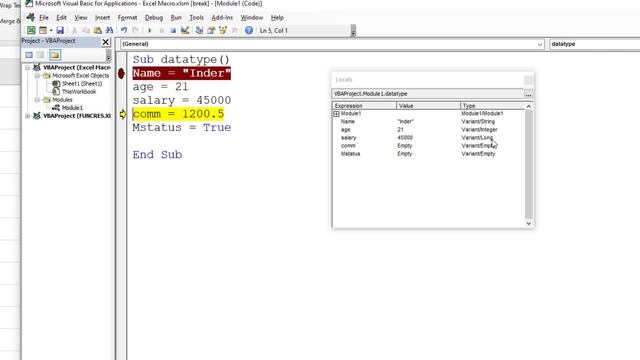The width and height of the screenshot is (640, 360).
Task: Click the Toolbox toolbar icon
Action: tap(235, 30)
